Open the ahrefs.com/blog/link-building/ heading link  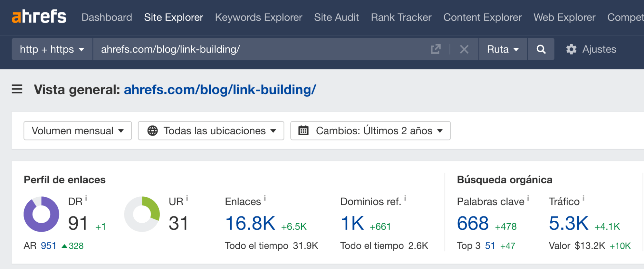pyautogui.click(x=220, y=90)
